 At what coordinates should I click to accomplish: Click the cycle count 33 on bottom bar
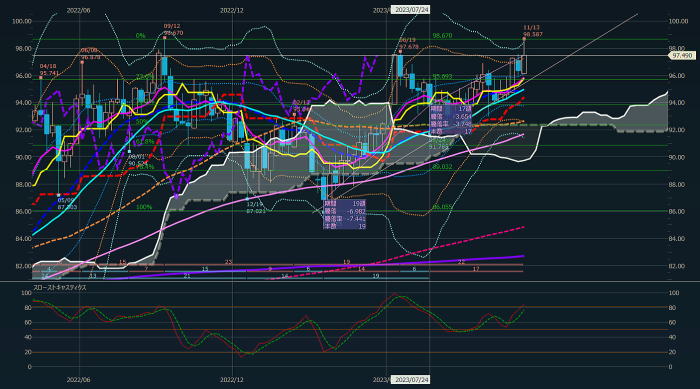(92, 276)
